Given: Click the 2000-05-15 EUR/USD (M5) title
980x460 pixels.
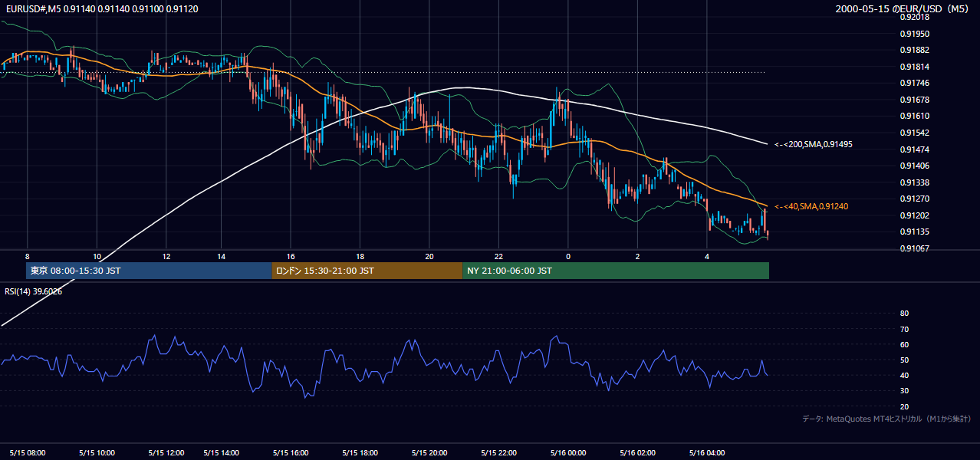Looking at the screenshot, I should click(903, 8).
